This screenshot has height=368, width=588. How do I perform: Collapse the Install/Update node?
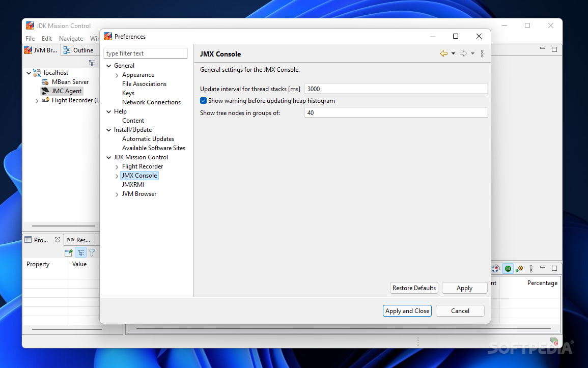click(x=109, y=130)
